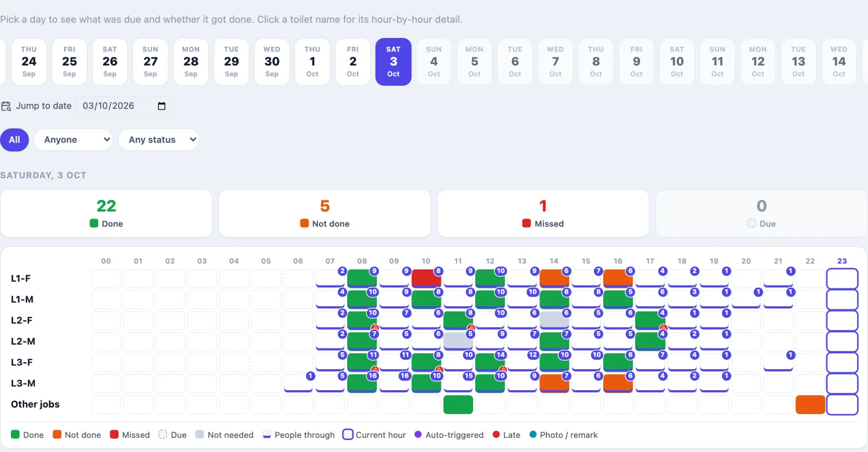Choose Thursday 8 Oct day tab
The image size is (868, 452).
596,62
